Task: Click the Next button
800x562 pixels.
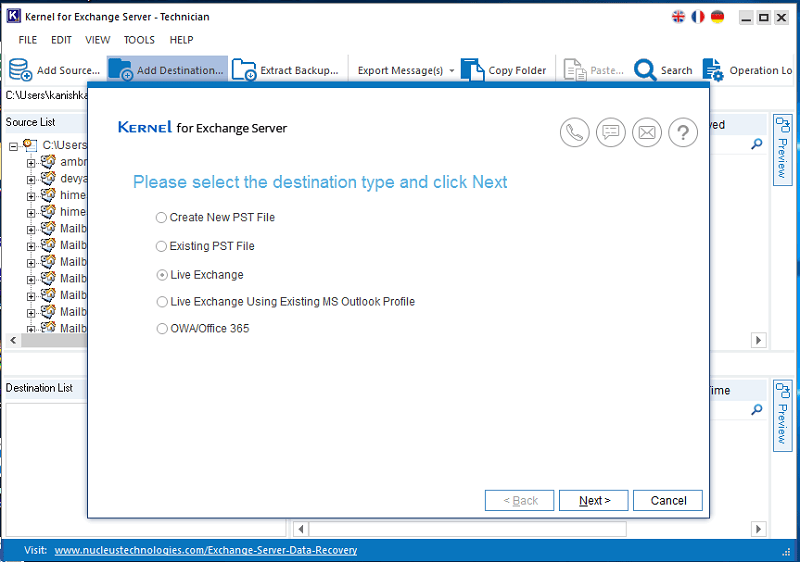Action: (594, 500)
